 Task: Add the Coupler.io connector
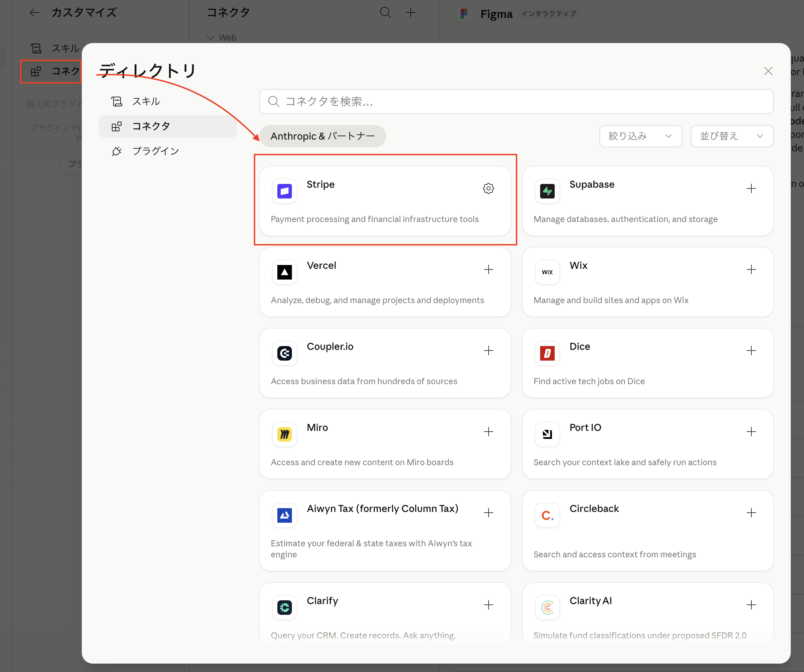(488, 351)
